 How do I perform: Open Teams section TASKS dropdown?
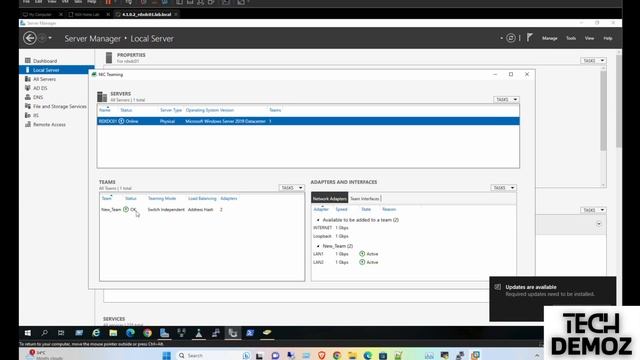[x=291, y=187]
